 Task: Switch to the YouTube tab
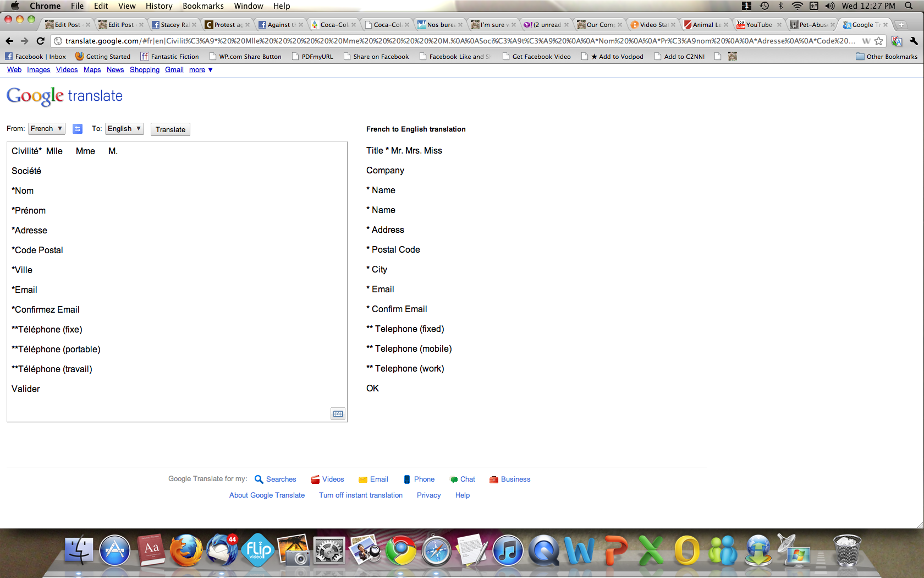pyautogui.click(x=758, y=25)
